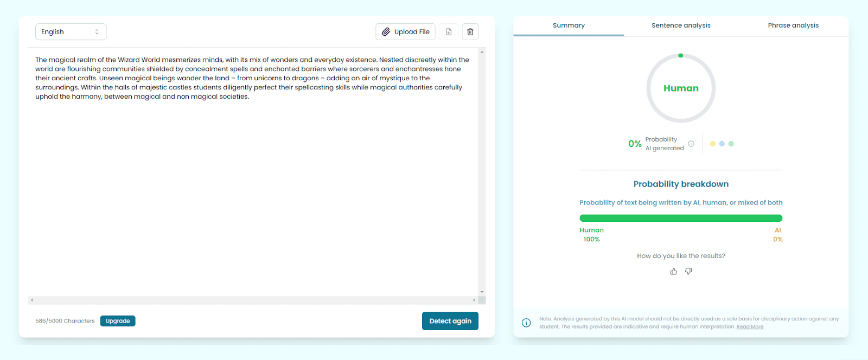Image resolution: width=868 pixels, height=360 pixels.
Task: Click the yellow legend dot
Action: (x=713, y=144)
